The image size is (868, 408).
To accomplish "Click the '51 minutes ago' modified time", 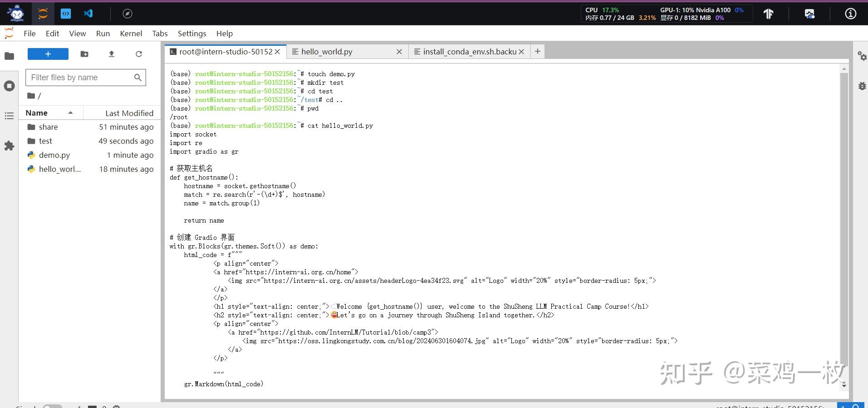I will coord(126,127).
